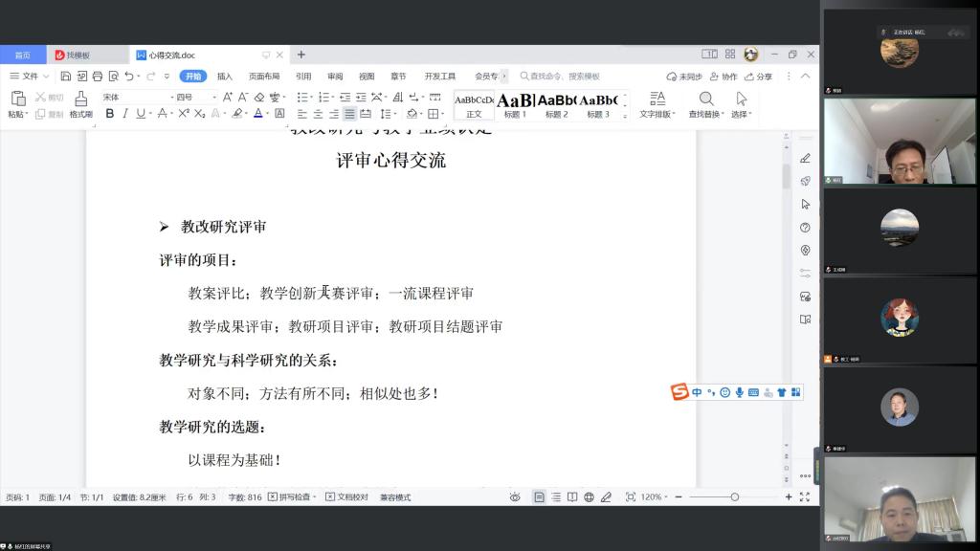Viewport: 980px width, 551px height.
Task: Toggle eye protection mode icon in status bar
Action: [x=515, y=497]
